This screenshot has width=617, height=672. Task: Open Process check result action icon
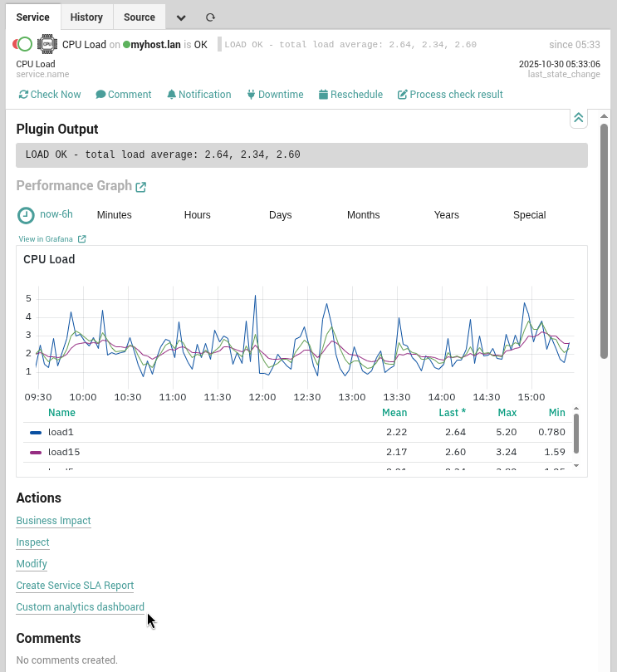click(x=401, y=94)
